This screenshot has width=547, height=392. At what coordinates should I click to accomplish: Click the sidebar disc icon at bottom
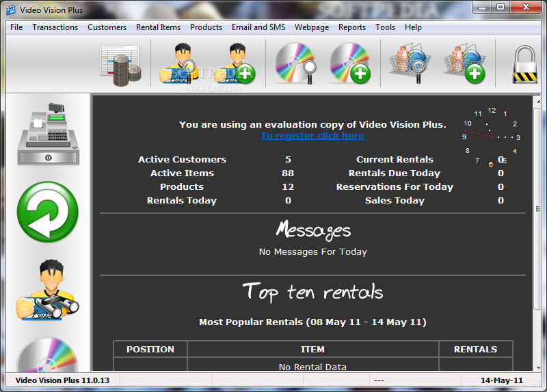[x=48, y=354]
